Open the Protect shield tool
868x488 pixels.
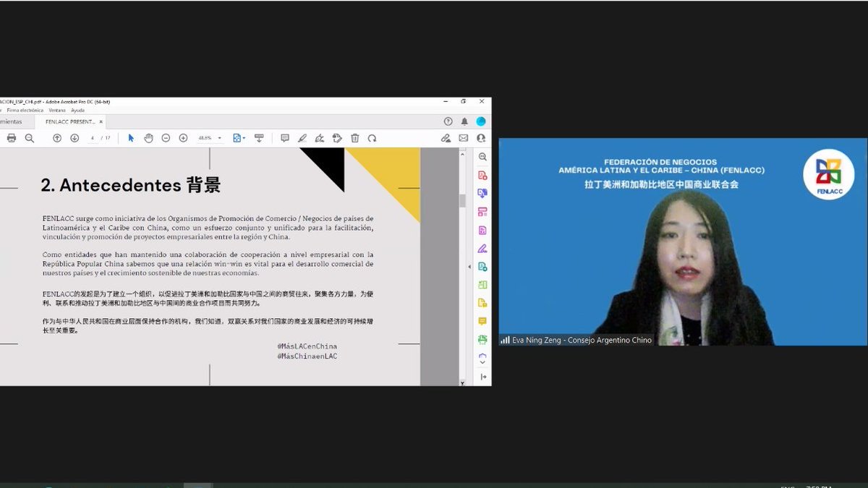coord(482,356)
